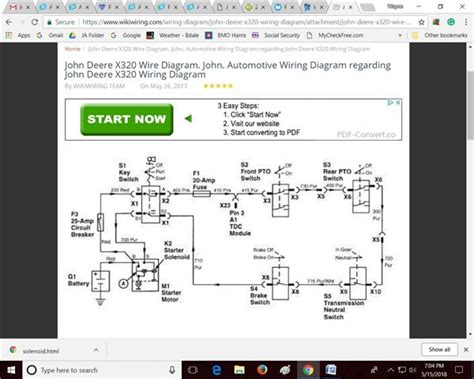This screenshot has height=379, width=474.
Task: Click the AdChoices triangle icon
Action: [390, 103]
